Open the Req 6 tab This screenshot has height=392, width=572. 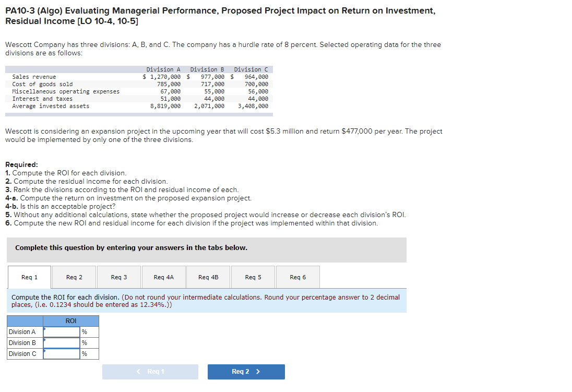(297, 277)
